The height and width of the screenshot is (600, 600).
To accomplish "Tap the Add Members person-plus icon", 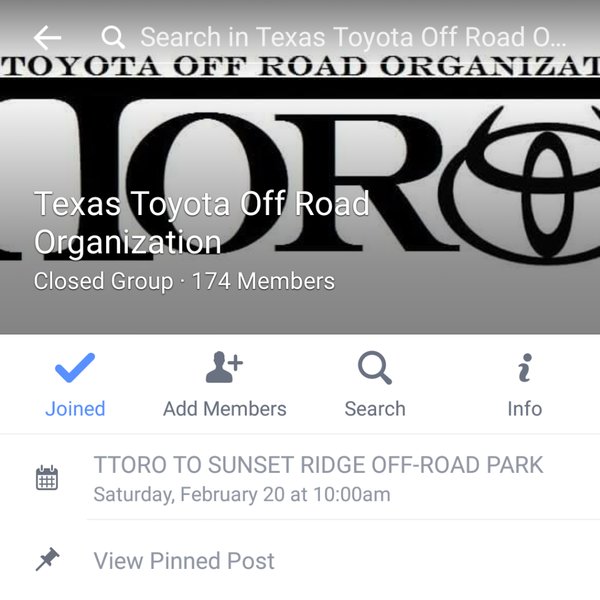I will (x=224, y=367).
